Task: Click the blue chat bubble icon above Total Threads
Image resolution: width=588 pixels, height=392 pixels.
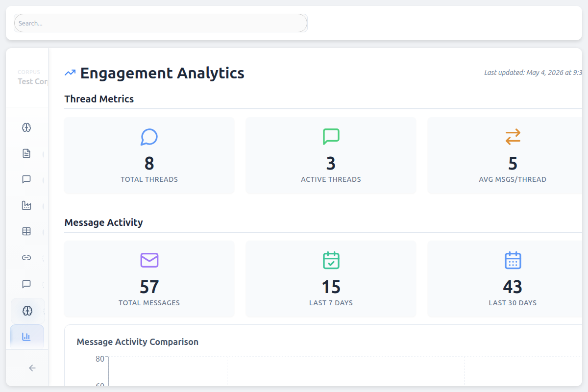Action: click(x=149, y=137)
